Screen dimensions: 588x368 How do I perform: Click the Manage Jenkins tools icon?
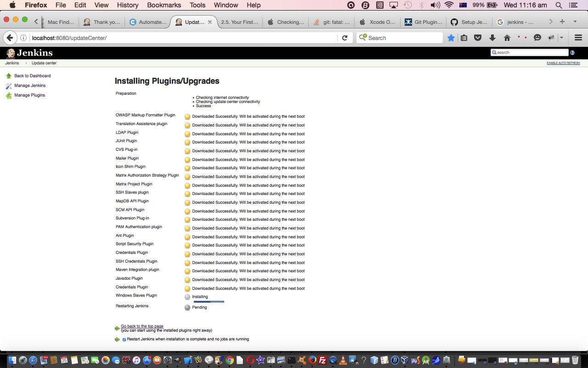8,86
